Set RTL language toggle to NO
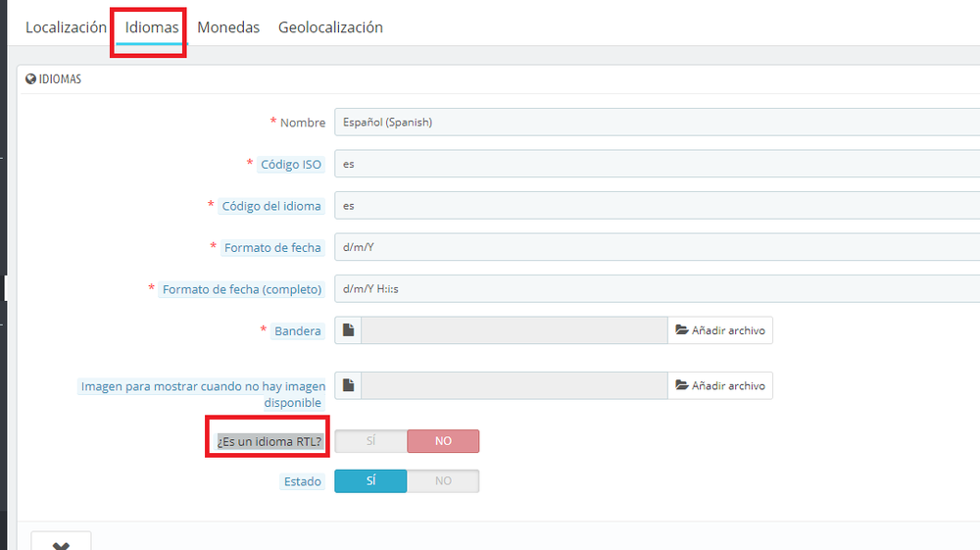 (x=443, y=441)
